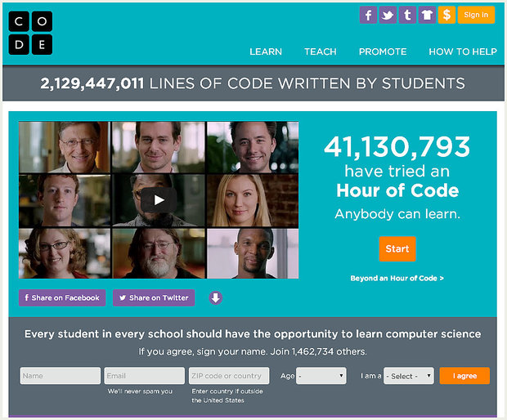
Task: Click Share on Facebook button
Action: 62,298
